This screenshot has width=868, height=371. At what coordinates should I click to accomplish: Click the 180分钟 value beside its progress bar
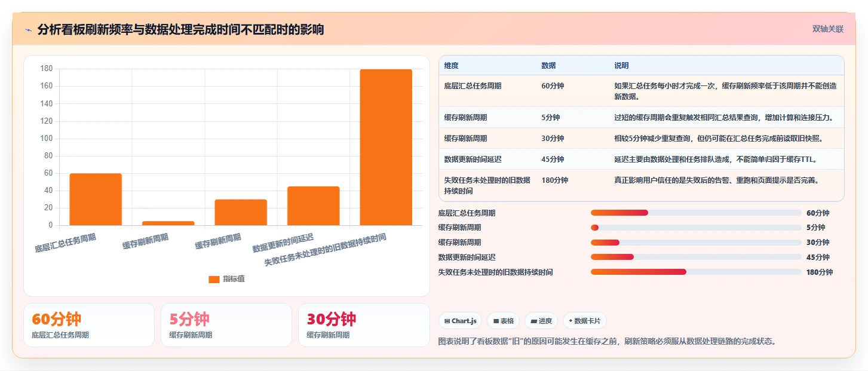pos(820,272)
